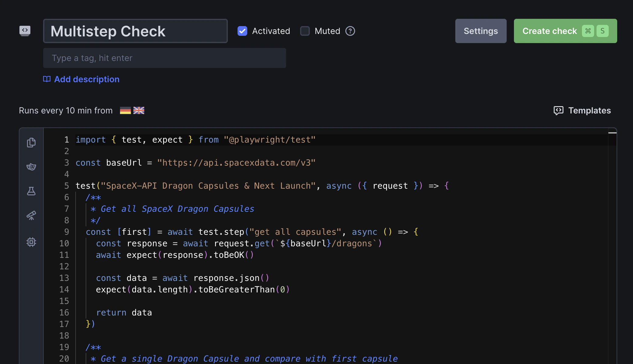The height and width of the screenshot is (364, 633).
Task: Enable the Muted checkbox
Action: (x=305, y=31)
